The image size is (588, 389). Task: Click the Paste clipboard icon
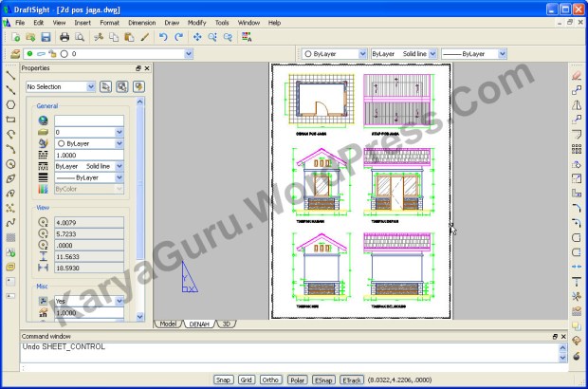[x=129, y=37]
